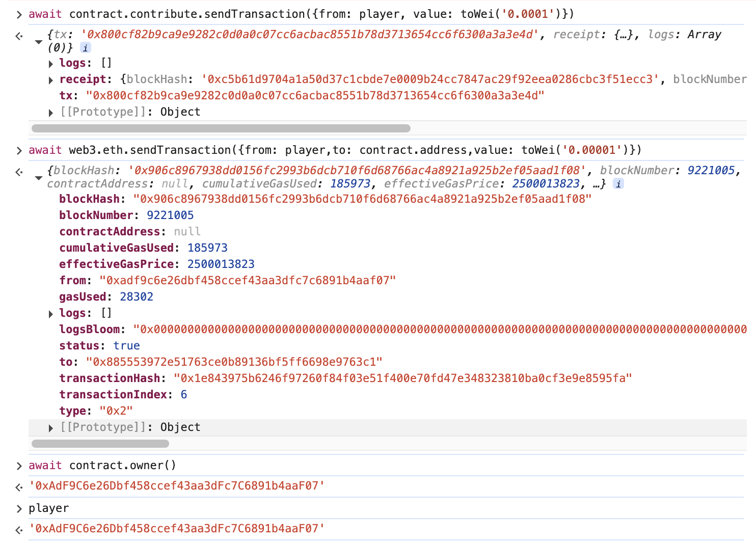Viewport: 756px width, 542px height.
Task: Click the gasUsed value 28302
Action: pyautogui.click(x=137, y=296)
